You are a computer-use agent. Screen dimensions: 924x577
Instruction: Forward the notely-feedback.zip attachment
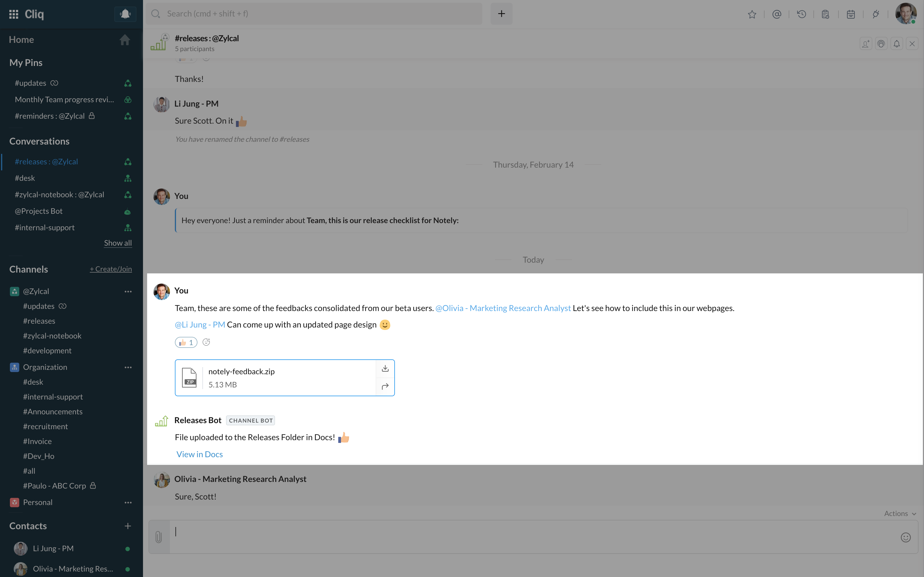click(385, 386)
